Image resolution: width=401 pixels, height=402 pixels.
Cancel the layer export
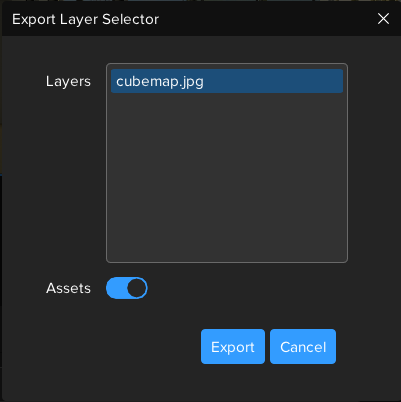303,347
